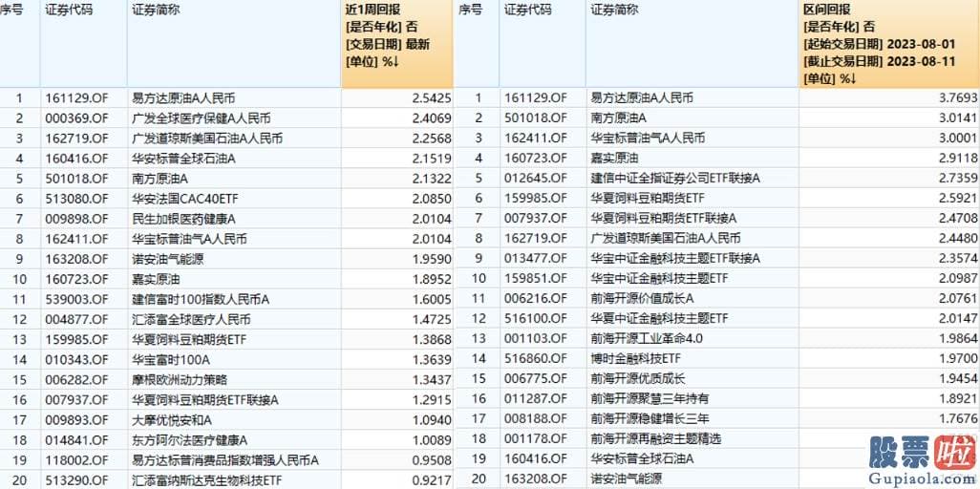The height and width of the screenshot is (489, 980).
Task: Select fund name 东方阿尔法医疗健康A
Action: 191,440
